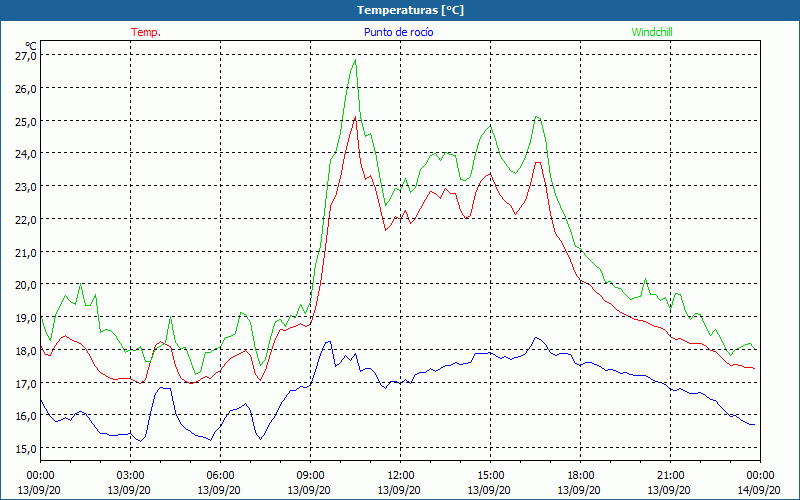Click the Temperaturas [°C] chart title
Screen dimensions: 800x500
pos(410,10)
